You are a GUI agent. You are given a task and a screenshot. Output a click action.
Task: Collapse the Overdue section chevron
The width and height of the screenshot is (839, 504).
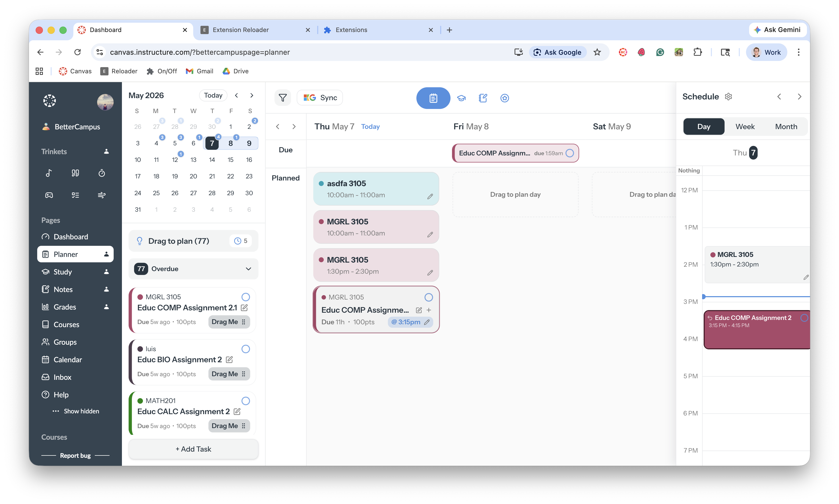click(249, 269)
